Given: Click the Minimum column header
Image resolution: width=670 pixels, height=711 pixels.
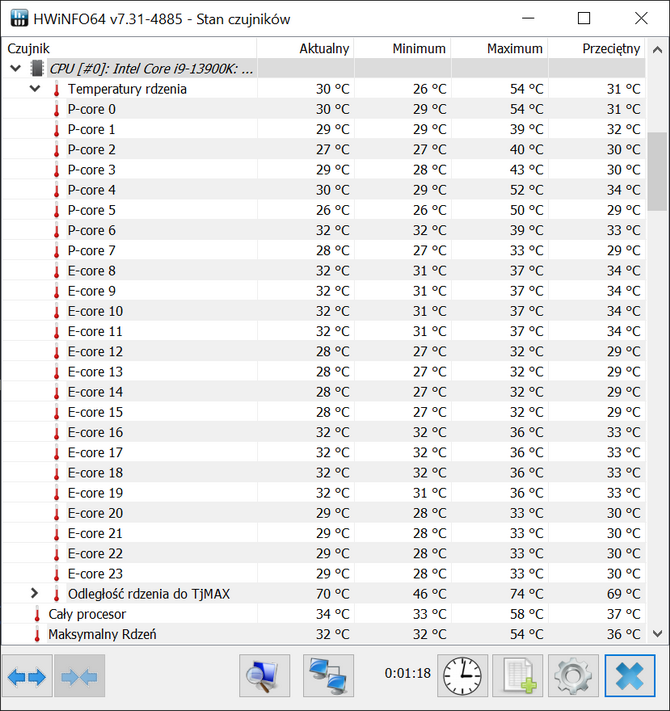Looking at the screenshot, I should 402,49.
